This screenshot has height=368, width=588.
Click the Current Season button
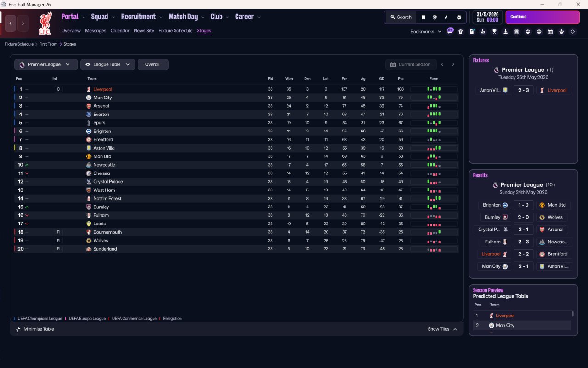coord(411,64)
